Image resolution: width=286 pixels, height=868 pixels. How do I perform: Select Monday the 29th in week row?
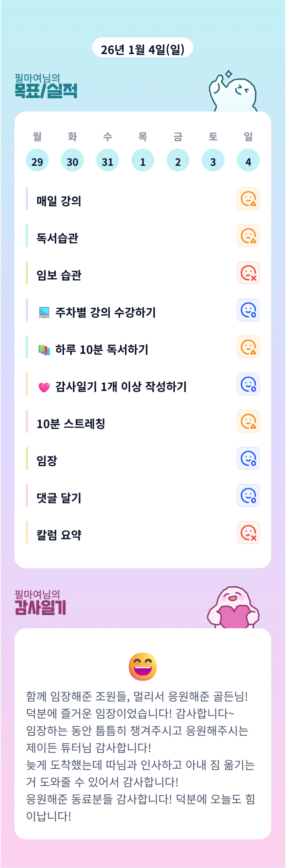tap(37, 161)
